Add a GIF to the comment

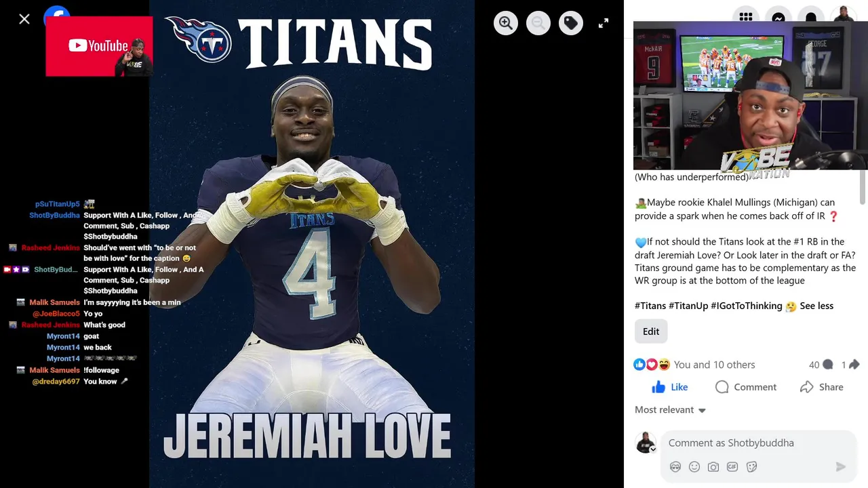tap(732, 467)
